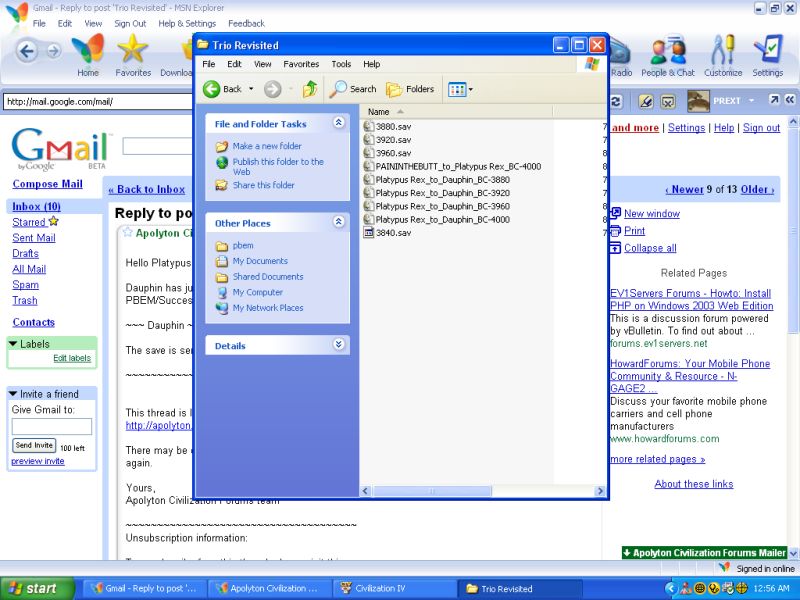800x600 pixels.
Task: Collapse the File and Folder Tasks panel
Action: (x=338, y=122)
